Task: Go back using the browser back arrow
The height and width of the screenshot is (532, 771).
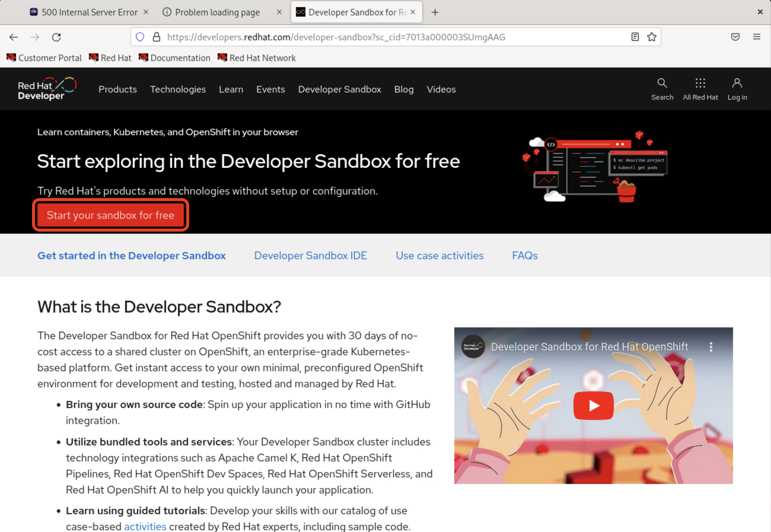Action: 14,37
